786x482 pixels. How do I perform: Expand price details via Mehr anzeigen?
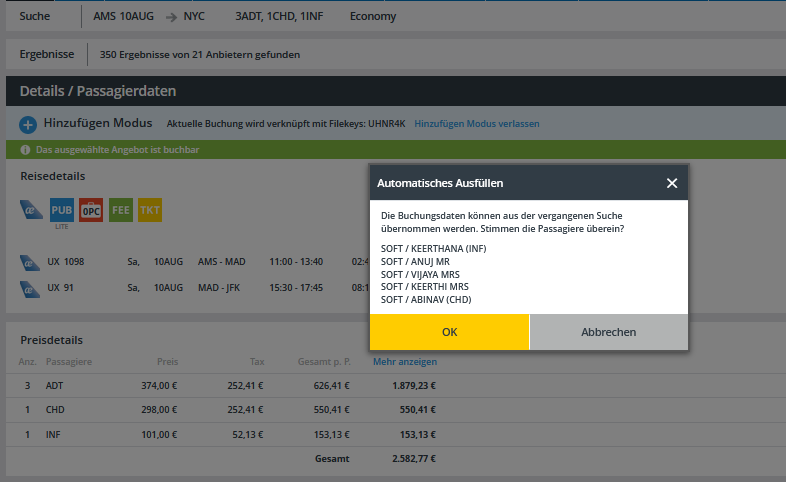[404, 362]
